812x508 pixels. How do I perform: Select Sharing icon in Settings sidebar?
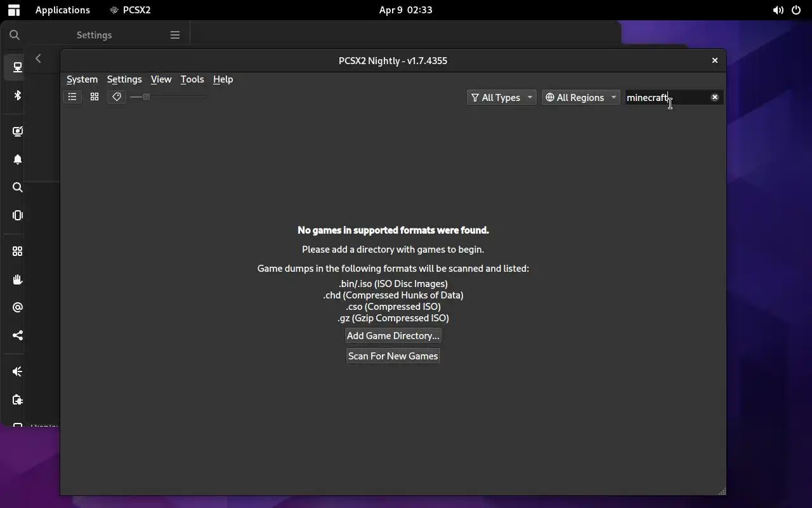coord(18,335)
